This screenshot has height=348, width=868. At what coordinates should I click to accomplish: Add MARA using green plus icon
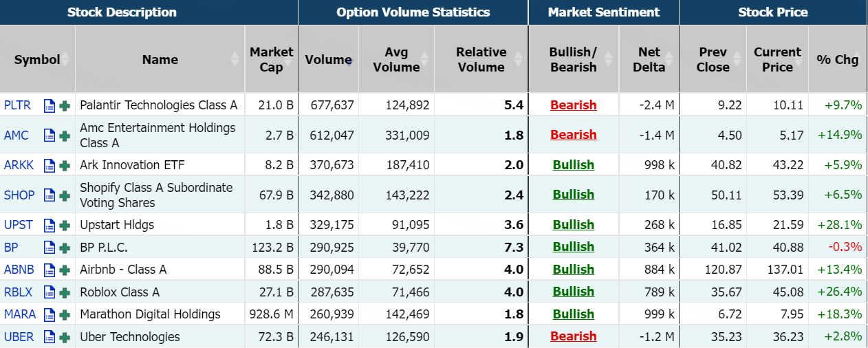tap(65, 314)
